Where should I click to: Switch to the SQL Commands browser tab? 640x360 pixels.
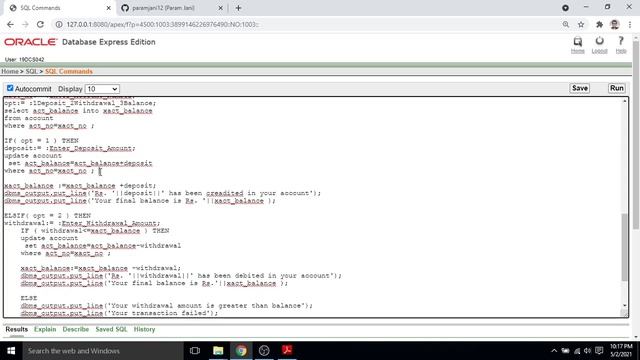(x=59, y=8)
